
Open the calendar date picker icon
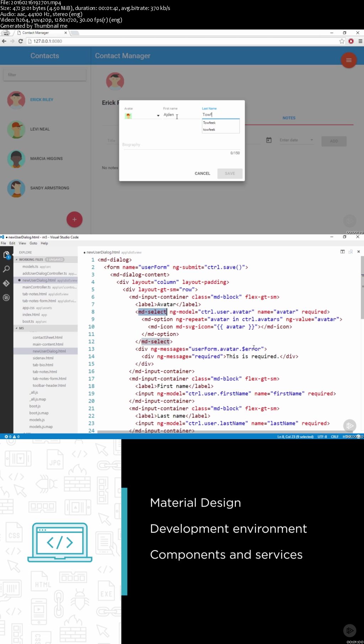point(269,140)
